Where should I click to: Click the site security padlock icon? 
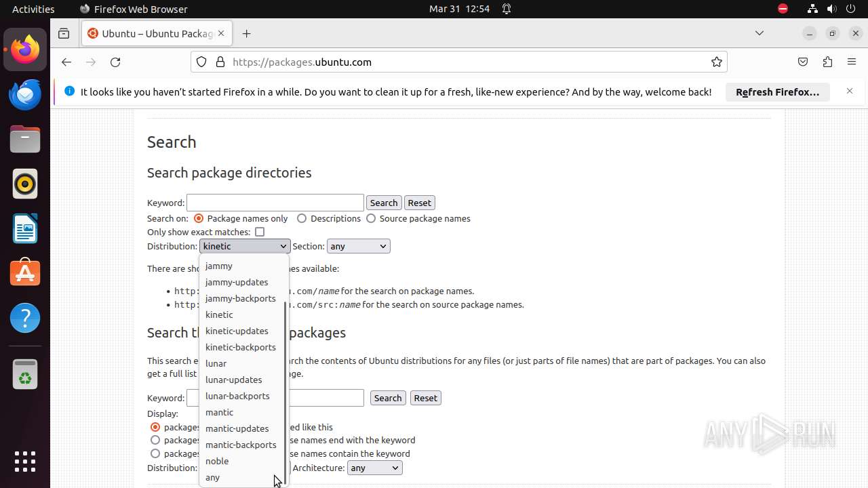[220, 62]
